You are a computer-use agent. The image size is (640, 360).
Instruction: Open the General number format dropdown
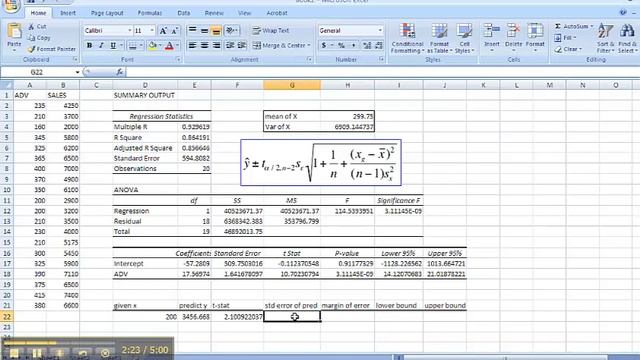[380, 31]
